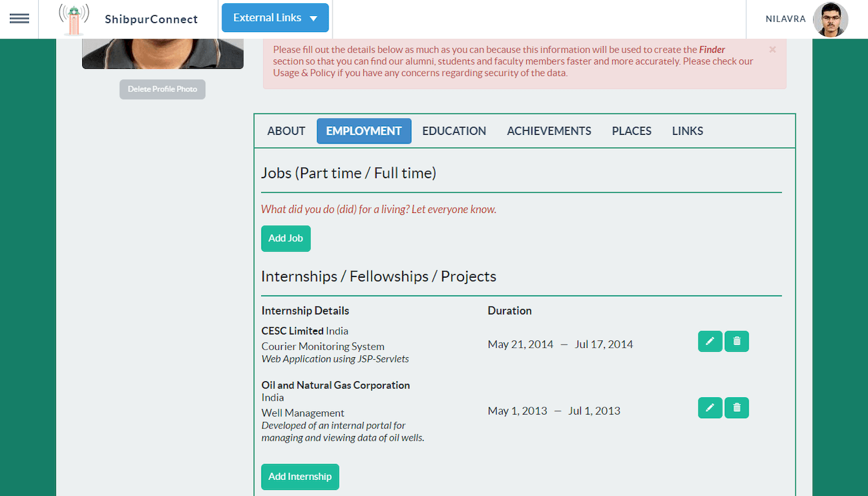Open the Education tab
This screenshot has width=868, height=496.
454,131
